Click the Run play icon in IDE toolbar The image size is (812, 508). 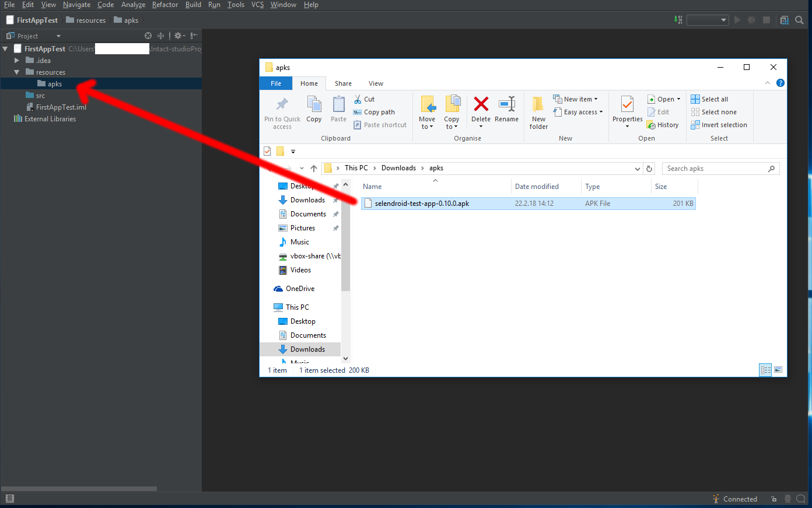[x=737, y=20]
